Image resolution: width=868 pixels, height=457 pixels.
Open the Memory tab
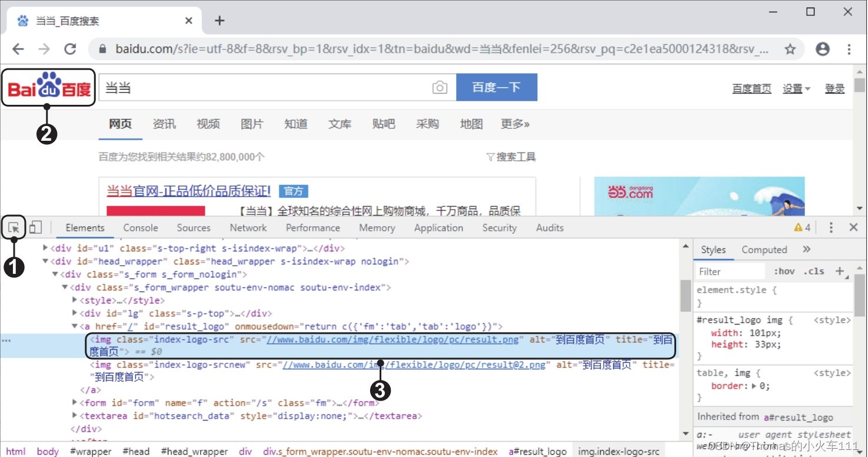point(377,227)
